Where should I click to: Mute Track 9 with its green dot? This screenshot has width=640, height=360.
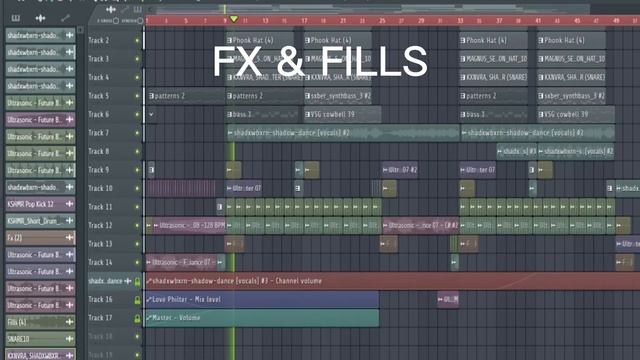pos(137,170)
